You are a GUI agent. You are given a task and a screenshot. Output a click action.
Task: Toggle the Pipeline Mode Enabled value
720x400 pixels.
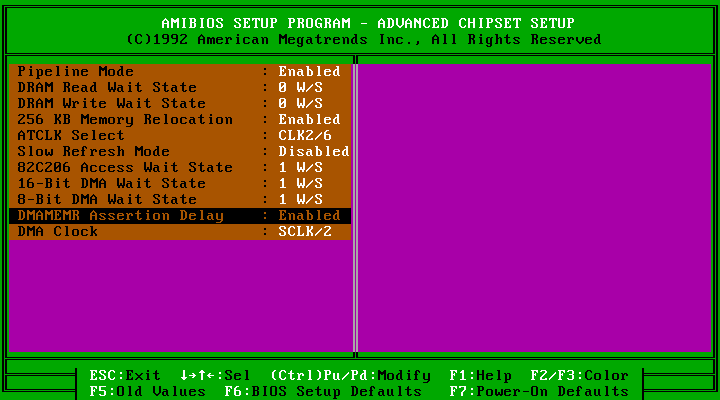point(309,72)
